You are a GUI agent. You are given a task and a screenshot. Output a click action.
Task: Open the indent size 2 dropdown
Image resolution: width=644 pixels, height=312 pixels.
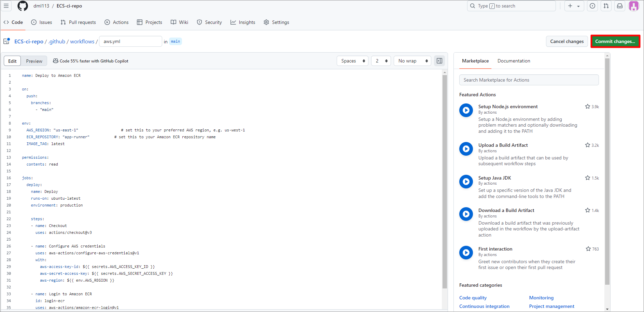pos(381,61)
